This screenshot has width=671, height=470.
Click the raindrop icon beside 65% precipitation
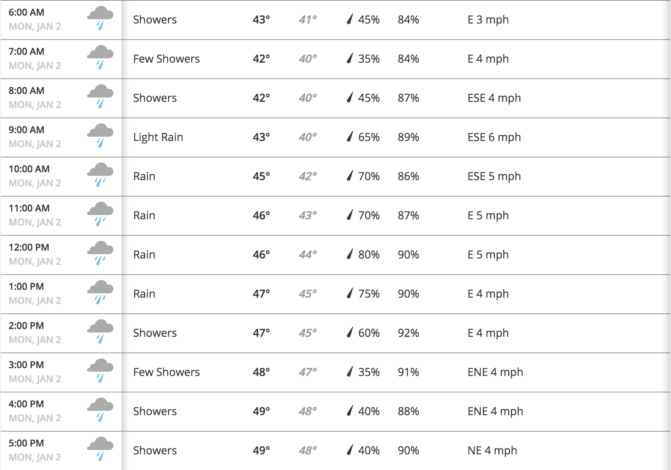coord(351,137)
